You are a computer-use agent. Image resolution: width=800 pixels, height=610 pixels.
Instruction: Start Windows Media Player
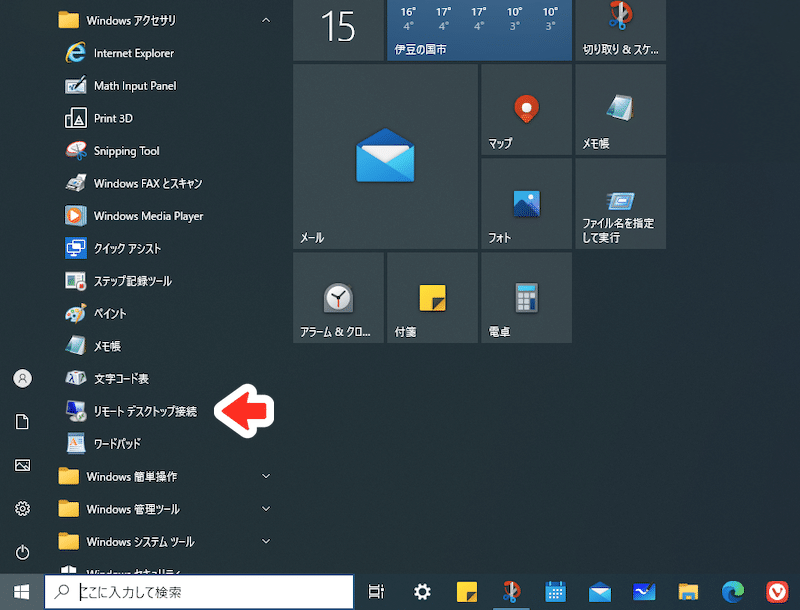tap(163, 216)
